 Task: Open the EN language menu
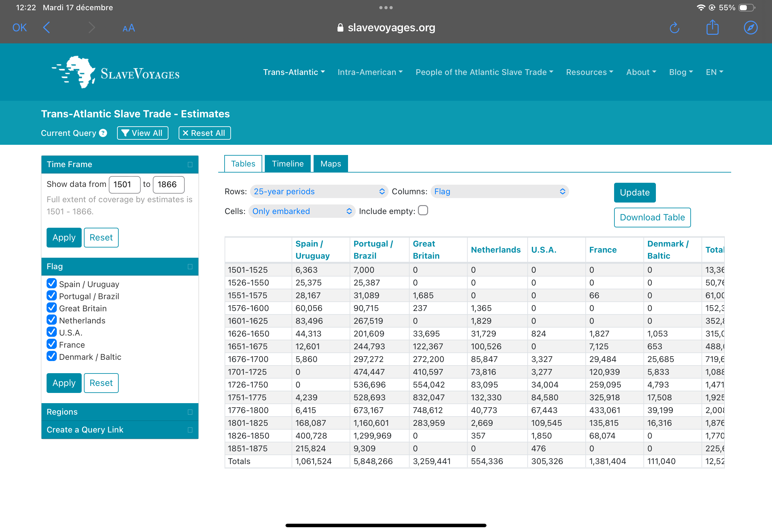point(714,72)
